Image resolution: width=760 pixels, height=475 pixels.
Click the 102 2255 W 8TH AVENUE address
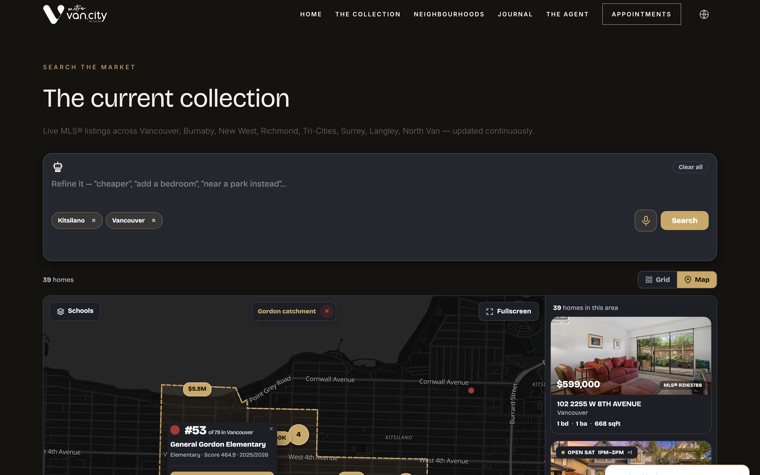[x=599, y=404]
